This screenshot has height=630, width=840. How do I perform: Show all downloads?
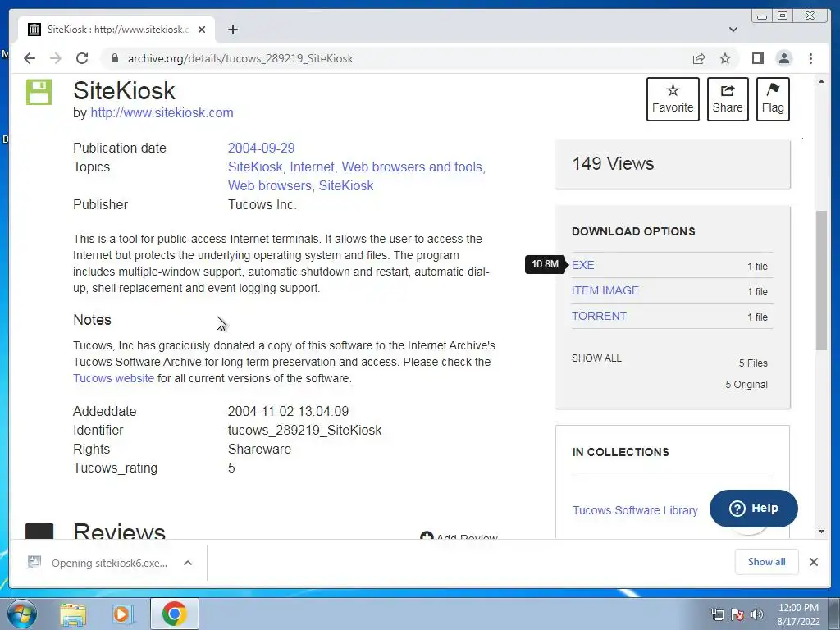pos(767,562)
